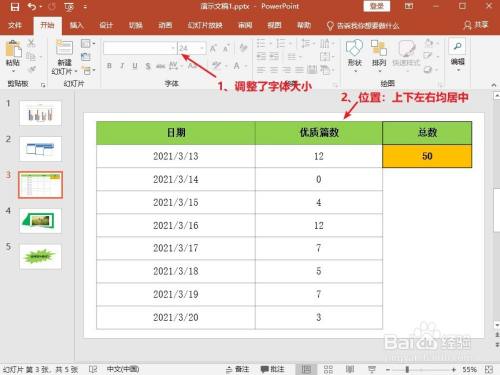Click the Copy icon in clipboard group

(31, 56)
